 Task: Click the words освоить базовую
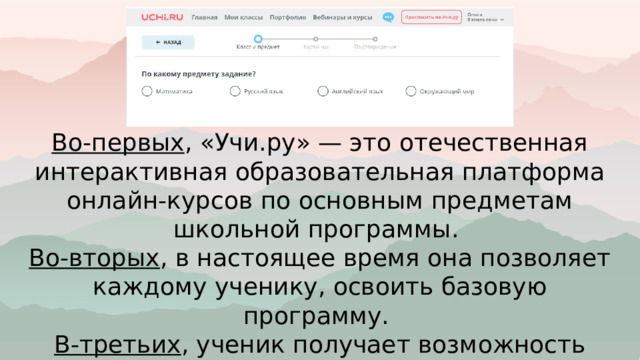(x=440, y=287)
